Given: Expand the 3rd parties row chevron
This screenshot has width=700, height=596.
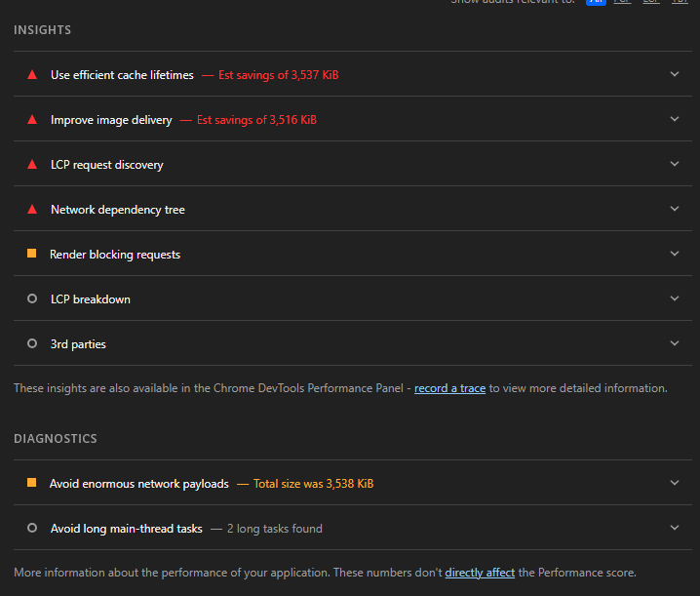Looking at the screenshot, I should [x=674, y=343].
